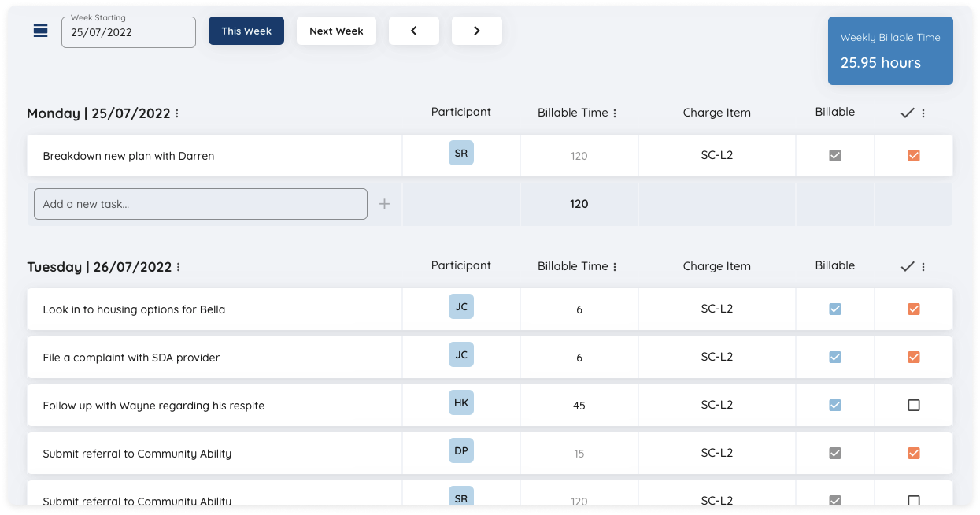Switch to the Next Week view
The height and width of the screenshot is (515, 980).
pos(336,31)
